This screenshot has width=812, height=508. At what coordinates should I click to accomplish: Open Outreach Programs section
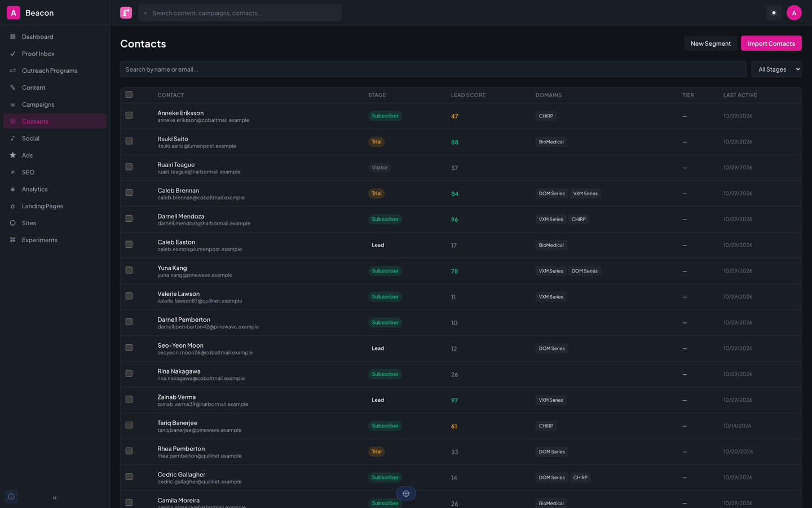click(55, 71)
